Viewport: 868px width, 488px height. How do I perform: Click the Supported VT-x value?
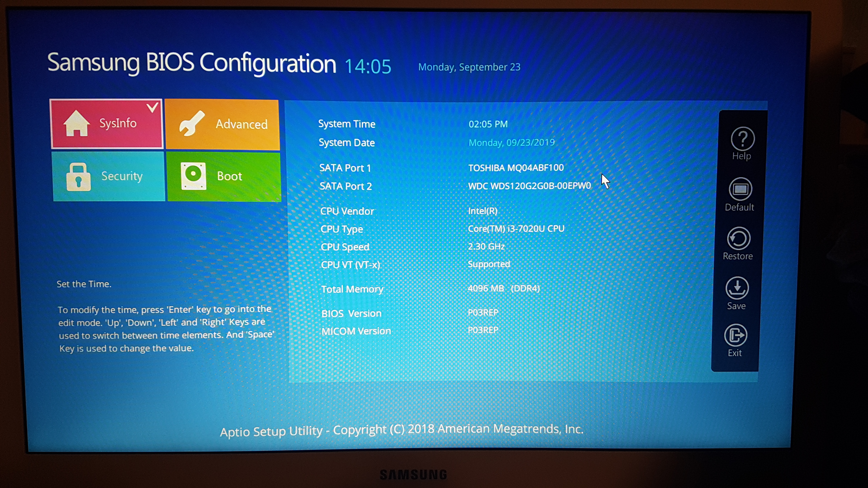click(x=489, y=264)
